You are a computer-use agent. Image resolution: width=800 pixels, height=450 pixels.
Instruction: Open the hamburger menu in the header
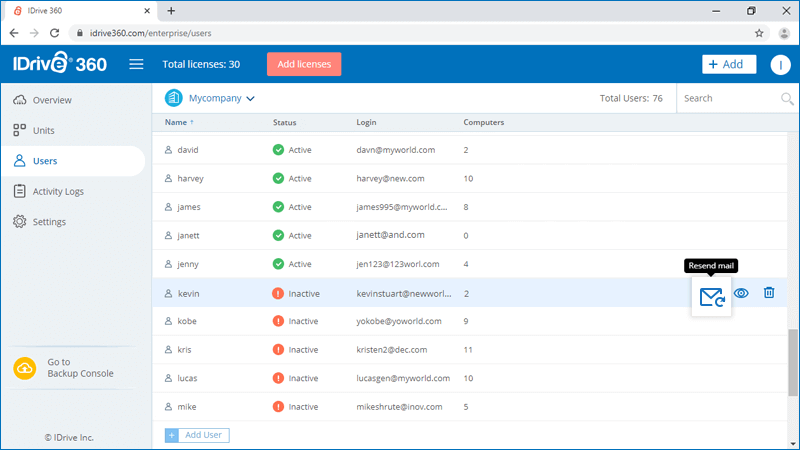coord(136,64)
